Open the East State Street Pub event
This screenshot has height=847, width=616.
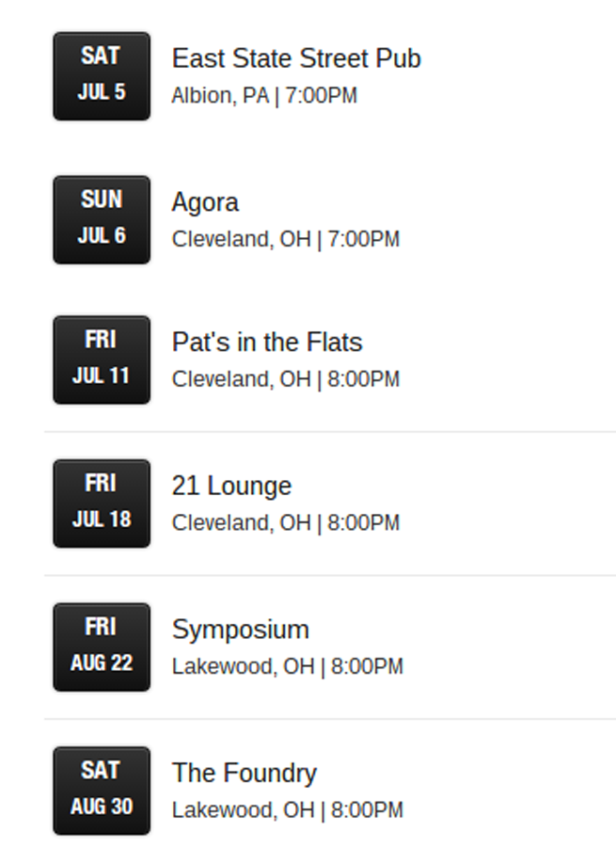(x=295, y=58)
